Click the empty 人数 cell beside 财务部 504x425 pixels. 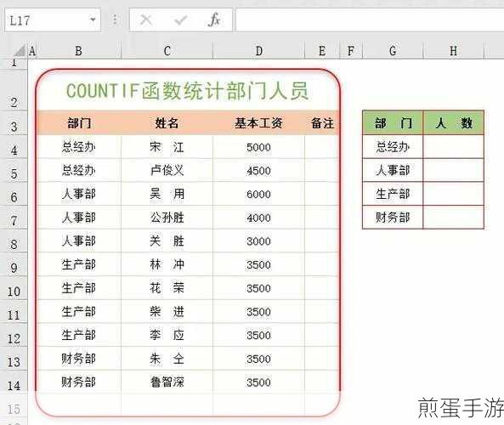pyautogui.click(x=454, y=218)
